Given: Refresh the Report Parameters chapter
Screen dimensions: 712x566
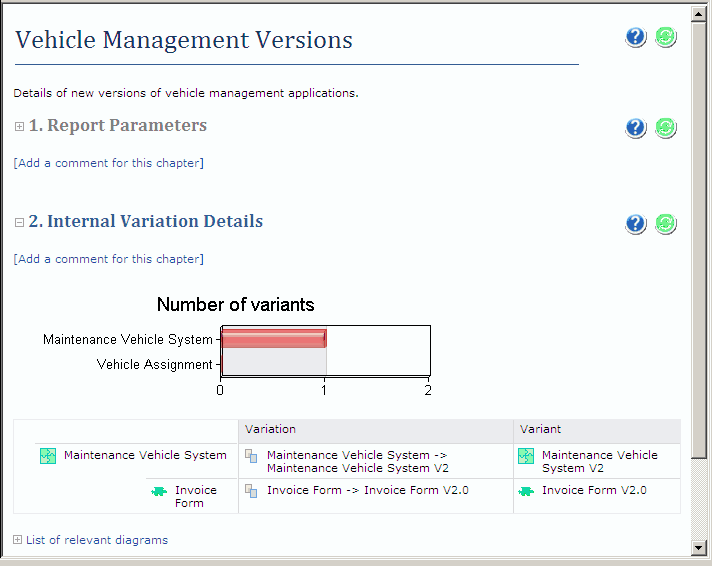Looking at the screenshot, I should 666,127.
